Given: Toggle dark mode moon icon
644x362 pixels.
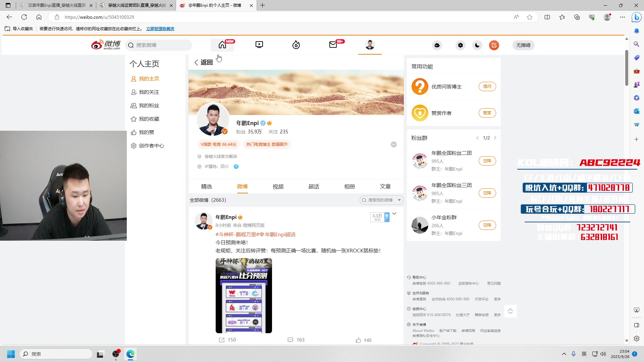Looking at the screenshot, I should (477, 45).
